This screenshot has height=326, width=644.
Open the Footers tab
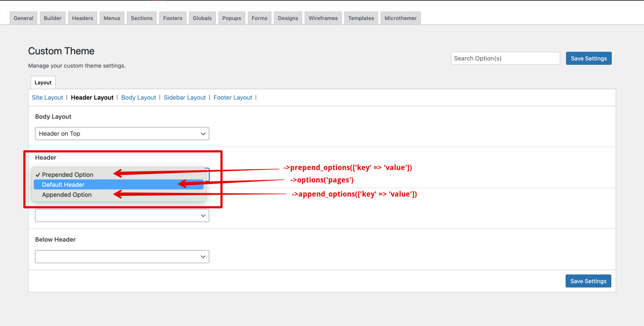coord(172,18)
